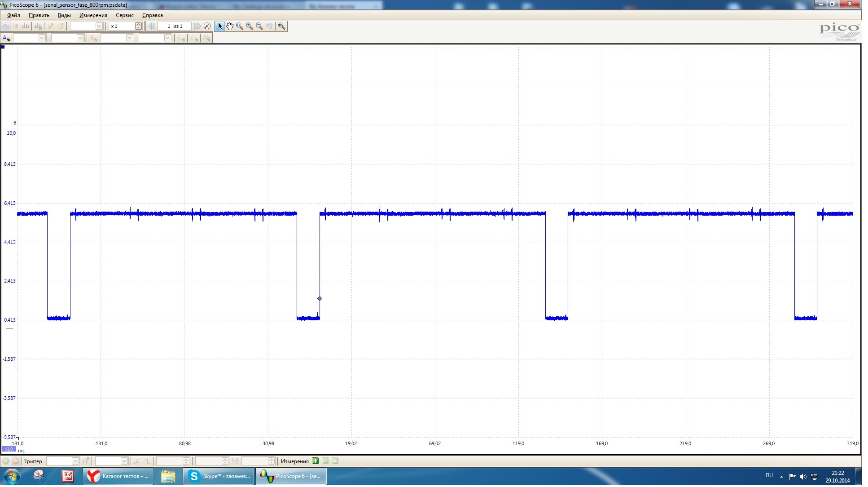This screenshot has height=487, width=868.
Task: Open the Виды menu
Action: [x=64, y=15]
